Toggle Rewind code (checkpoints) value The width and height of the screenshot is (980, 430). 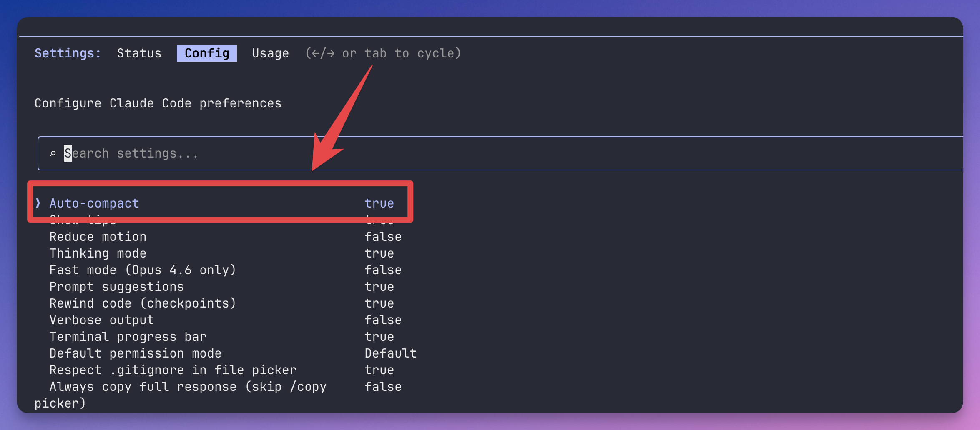pyautogui.click(x=379, y=303)
